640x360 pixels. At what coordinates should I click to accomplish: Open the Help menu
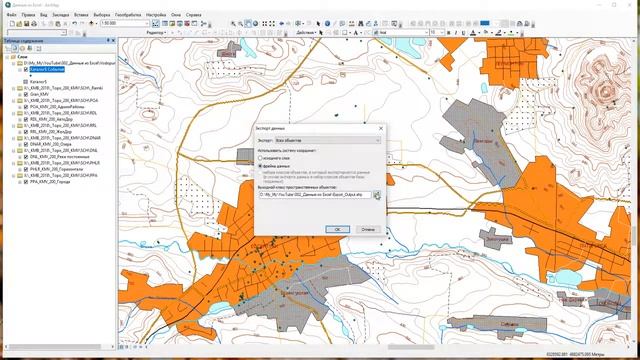click(193, 15)
